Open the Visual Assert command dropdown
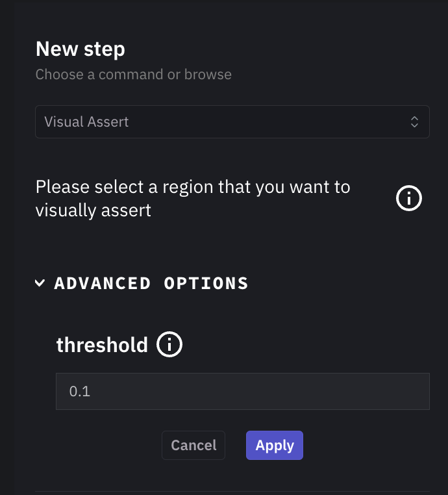 tap(232, 121)
